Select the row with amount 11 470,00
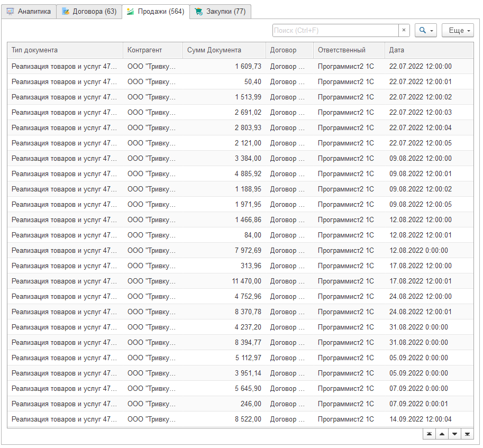 click(x=240, y=281)
